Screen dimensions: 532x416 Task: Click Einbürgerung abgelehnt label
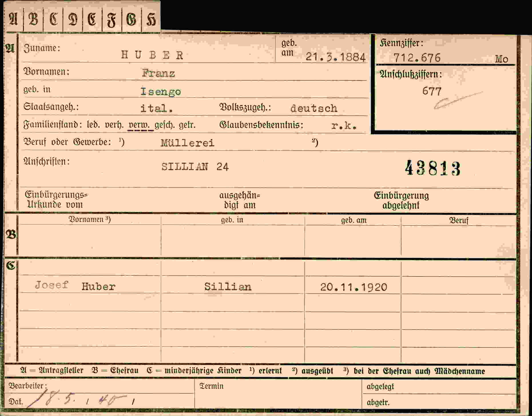401,200
